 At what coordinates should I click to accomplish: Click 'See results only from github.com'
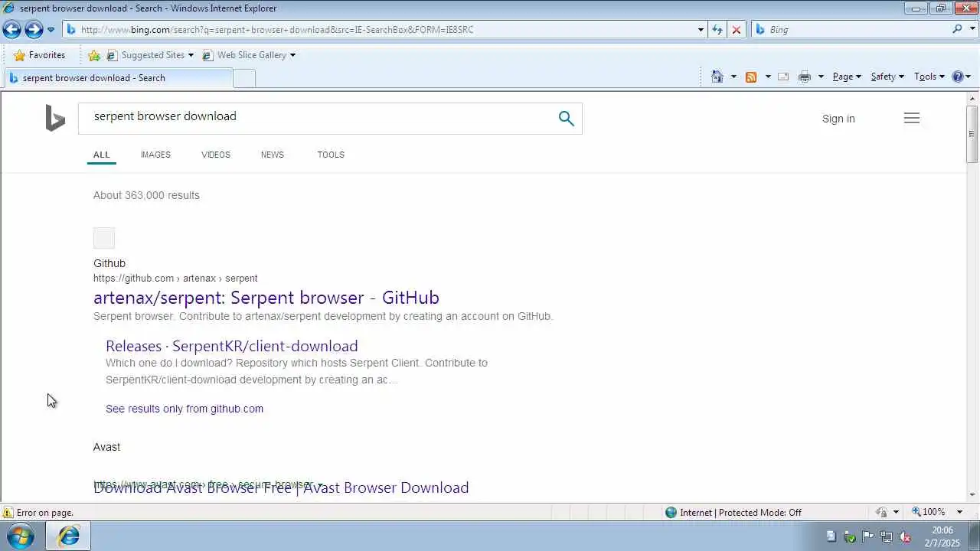pos(185,409)
